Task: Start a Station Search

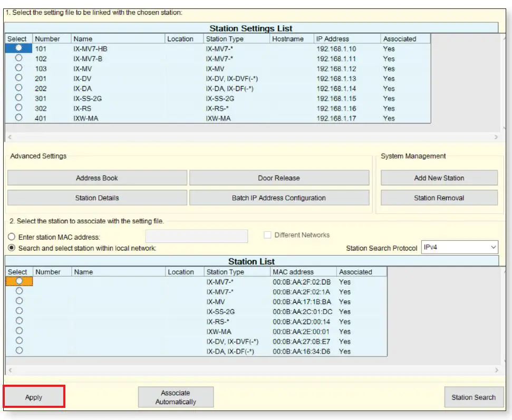Action: pyautogui.click(x=473, y=397)
